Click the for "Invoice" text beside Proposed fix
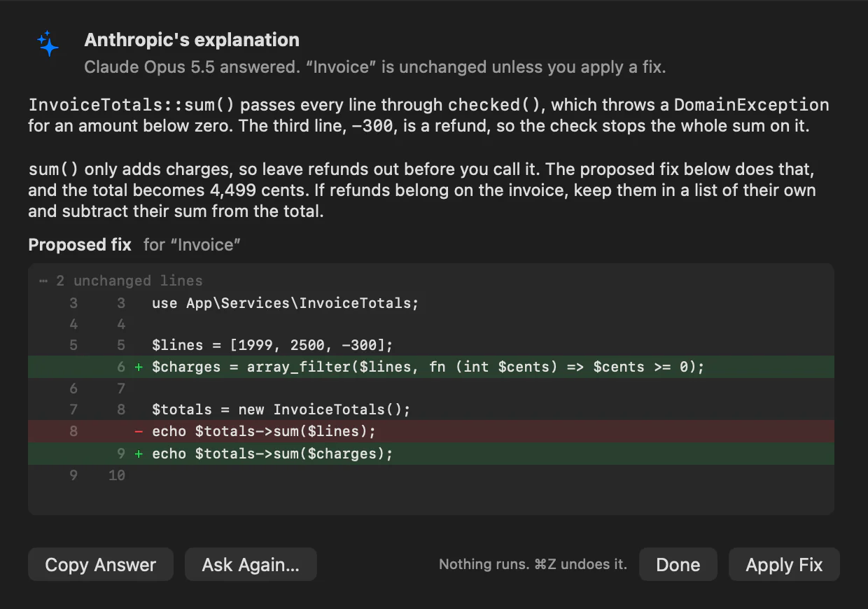The width and height of the screenshot is (868, 609). tap(192, 244)
